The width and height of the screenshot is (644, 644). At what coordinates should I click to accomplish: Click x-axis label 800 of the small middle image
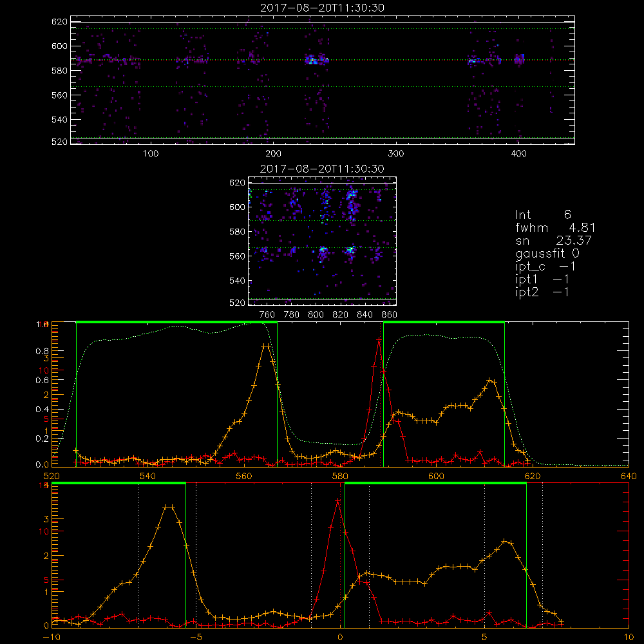pos(316,315)
